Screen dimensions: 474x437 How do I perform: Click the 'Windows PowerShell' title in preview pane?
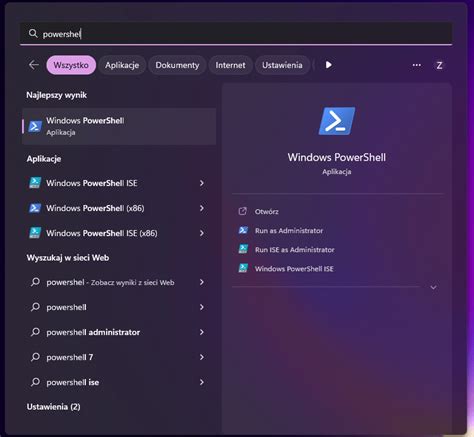pos(337,157)
